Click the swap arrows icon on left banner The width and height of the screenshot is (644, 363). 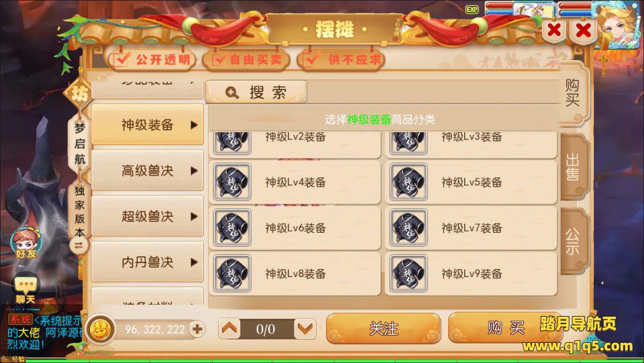pyautogui.click(x=78, y=246)
